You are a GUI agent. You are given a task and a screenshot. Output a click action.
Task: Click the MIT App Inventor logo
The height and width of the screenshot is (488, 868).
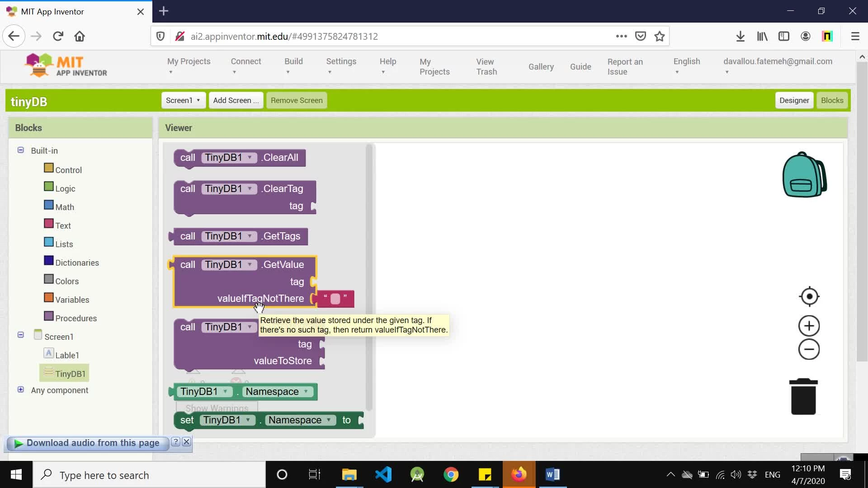[66, 66]
